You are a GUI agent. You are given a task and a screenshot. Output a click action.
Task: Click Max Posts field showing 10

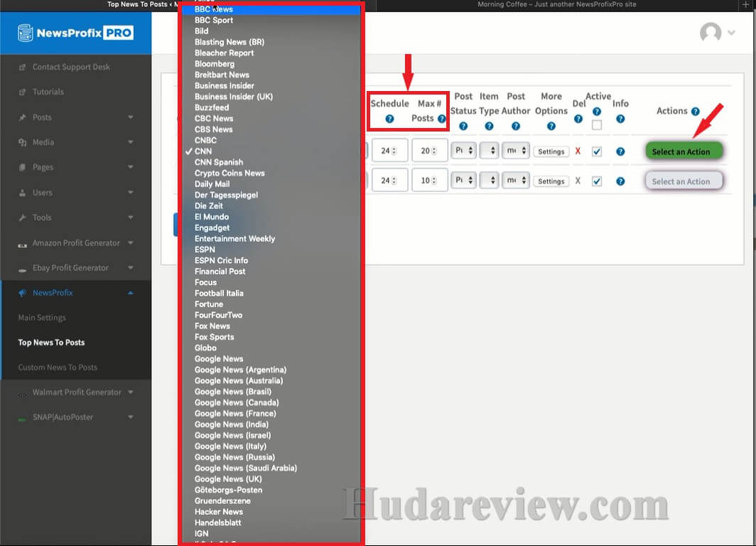(430, 181)
